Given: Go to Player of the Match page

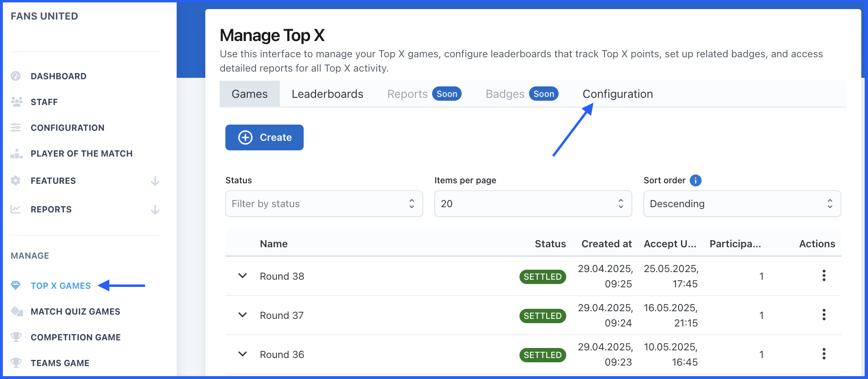Looking at the screenshot, I should (x=81, y=154).
